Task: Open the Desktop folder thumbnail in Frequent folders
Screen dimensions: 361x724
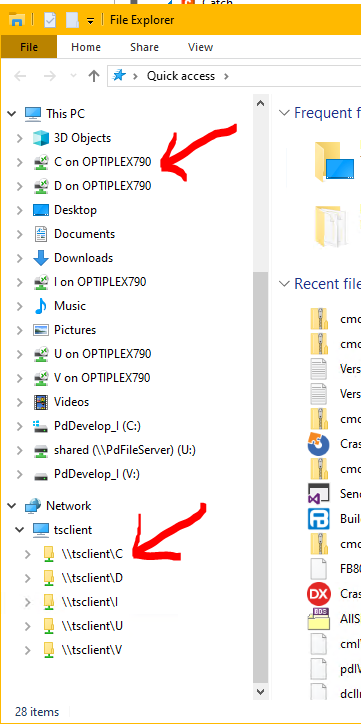Action: pyautogui.click(x=335, y=162)
